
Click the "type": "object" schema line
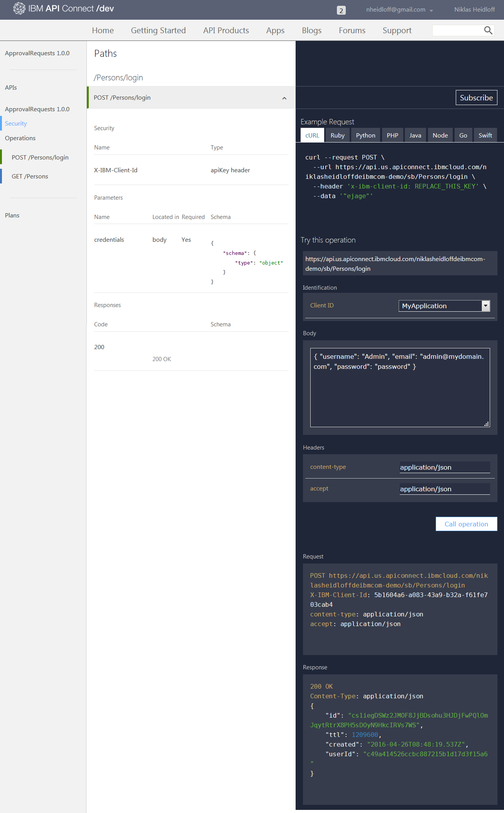259,263
